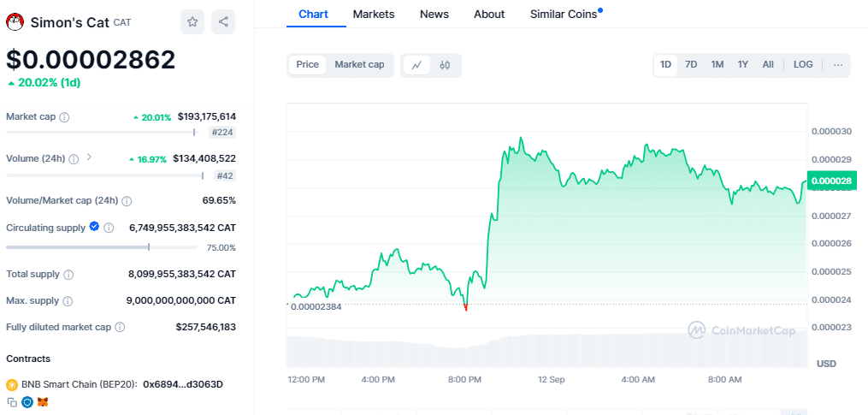Screen dimensions: 868x415
Task: Click 69.65% volume ratio value
Action: click(219, 200)
